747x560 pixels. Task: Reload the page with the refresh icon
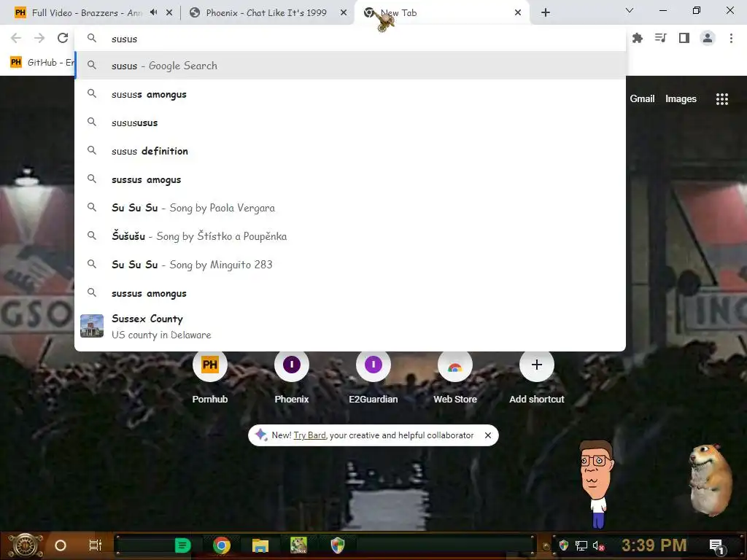(x=63, y=38)
